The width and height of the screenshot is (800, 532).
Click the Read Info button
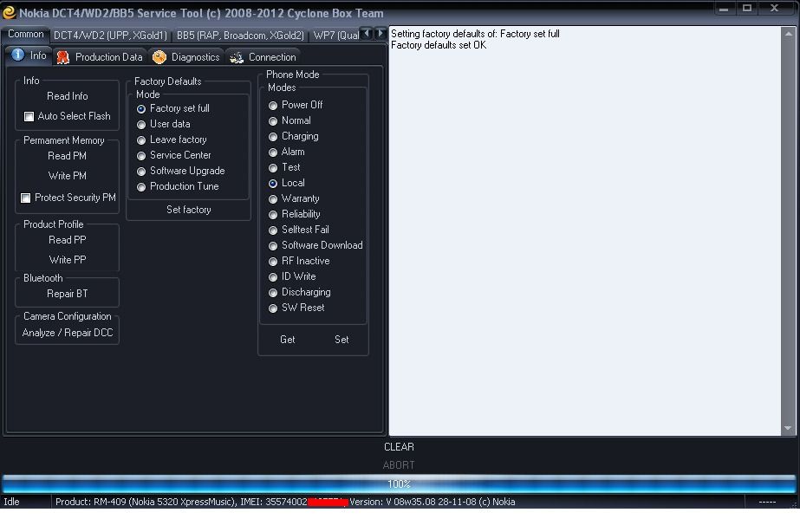click(68, 96)
